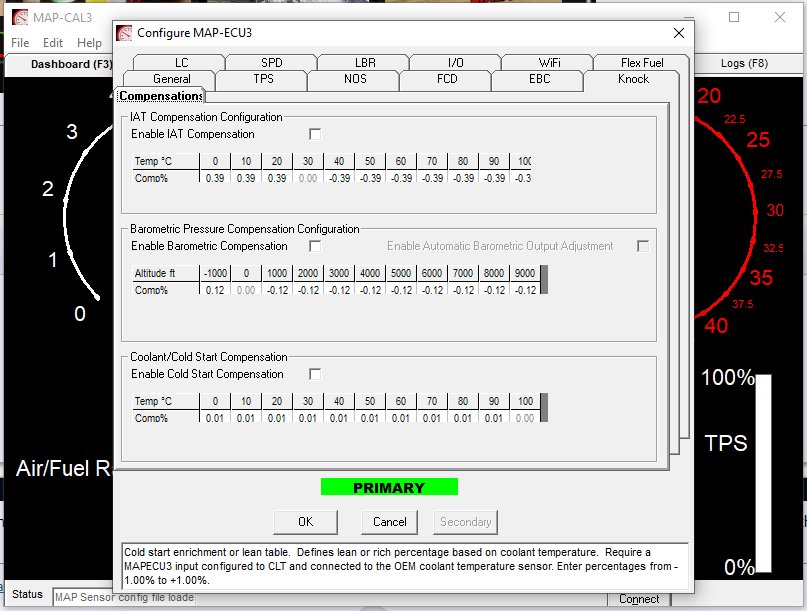Switch to the Knock tab
Image resolution: width=807 pixels, height=611 pixels.
point(633,79)
